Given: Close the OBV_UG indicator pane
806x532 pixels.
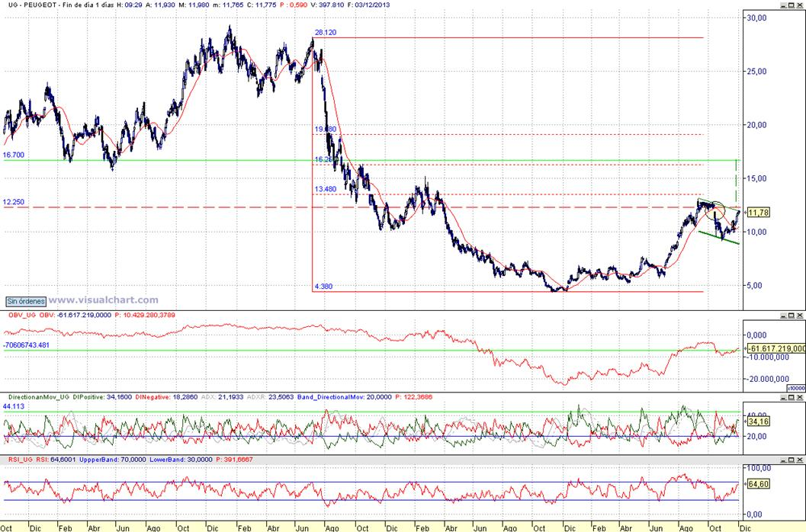Looking at the screenshot, I should (801, 315).
